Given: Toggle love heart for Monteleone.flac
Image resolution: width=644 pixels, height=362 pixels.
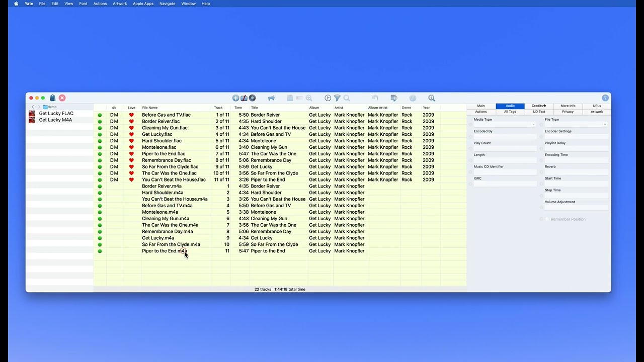Looking at the screenshot, I should pyautogui.click(x=131, y=147).
